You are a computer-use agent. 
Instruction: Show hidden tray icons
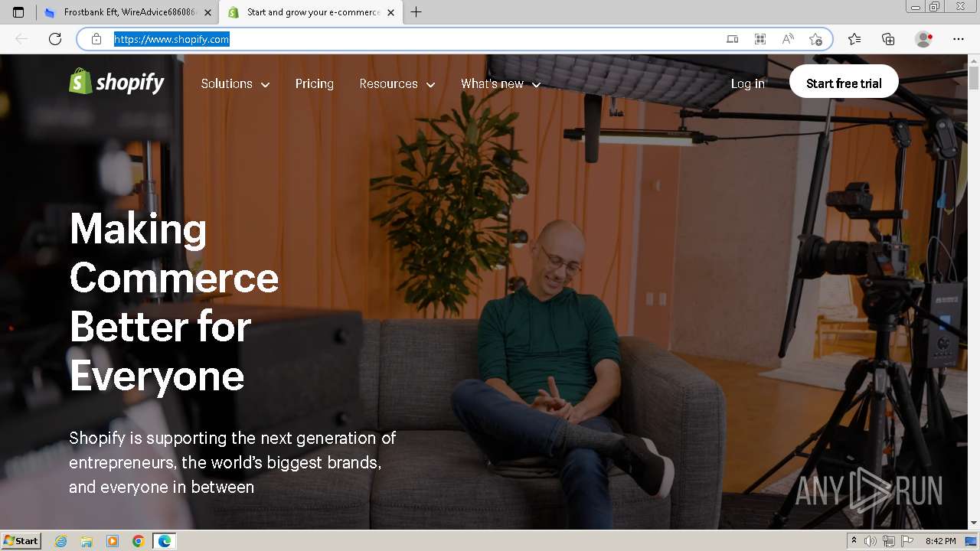[854, 541]
